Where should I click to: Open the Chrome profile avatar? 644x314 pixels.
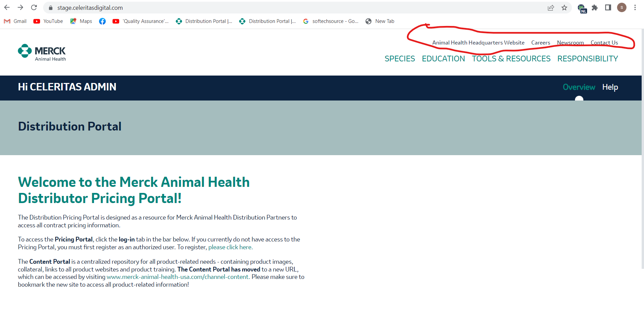tap(622, 7)
